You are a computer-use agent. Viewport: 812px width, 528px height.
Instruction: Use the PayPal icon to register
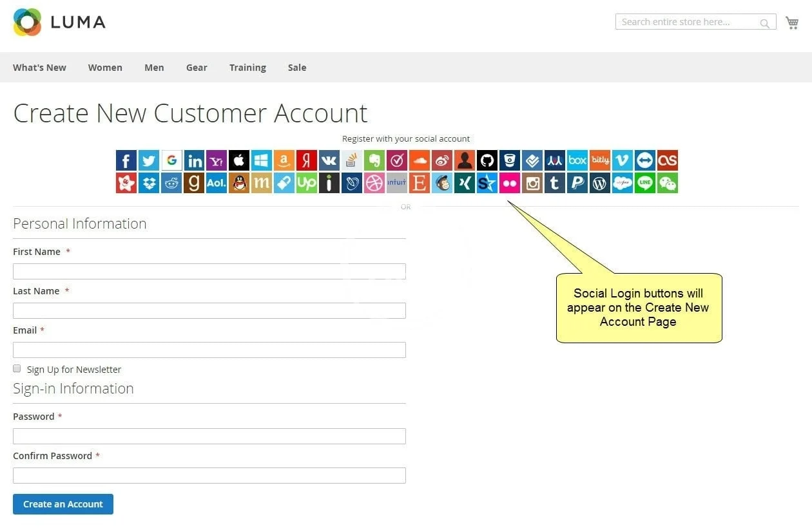tap(577, 183)
